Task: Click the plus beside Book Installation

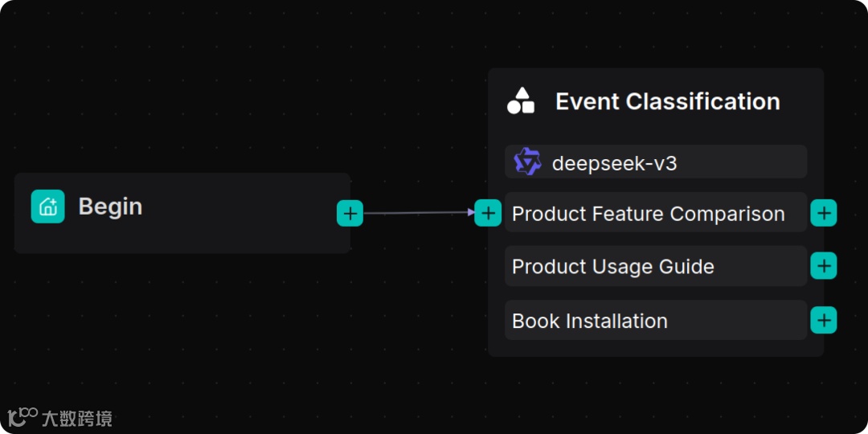Action: click(824, 320)
